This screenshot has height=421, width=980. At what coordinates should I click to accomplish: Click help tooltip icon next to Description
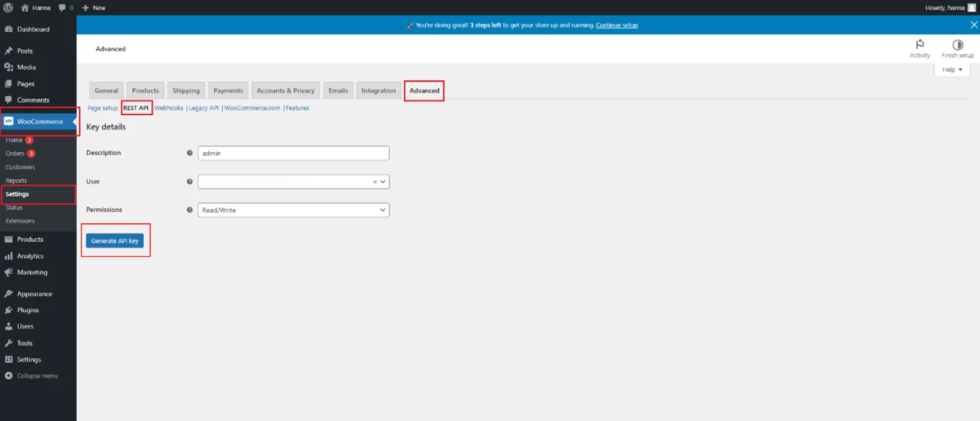tap(190, 153)
